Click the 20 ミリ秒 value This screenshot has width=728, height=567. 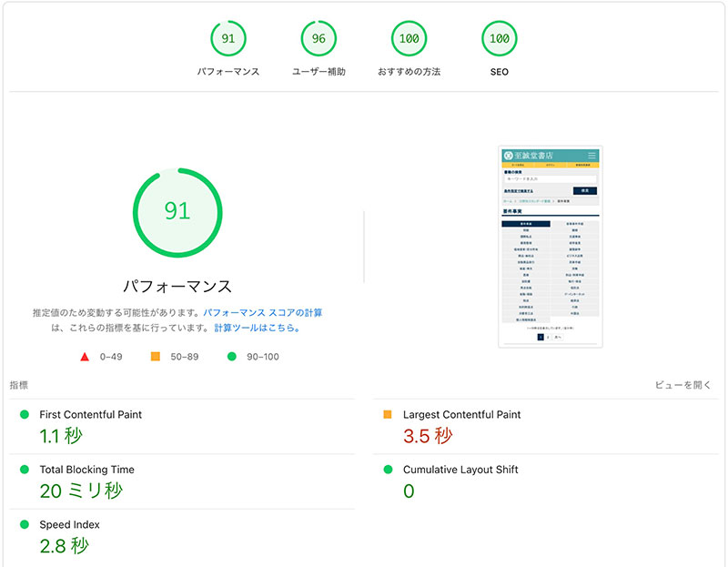tap(81, 491)
